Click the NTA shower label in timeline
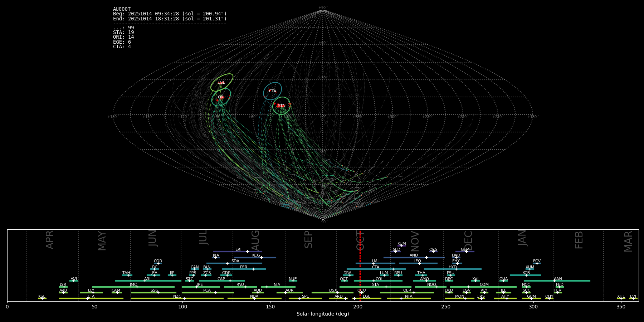 (409, 297)
